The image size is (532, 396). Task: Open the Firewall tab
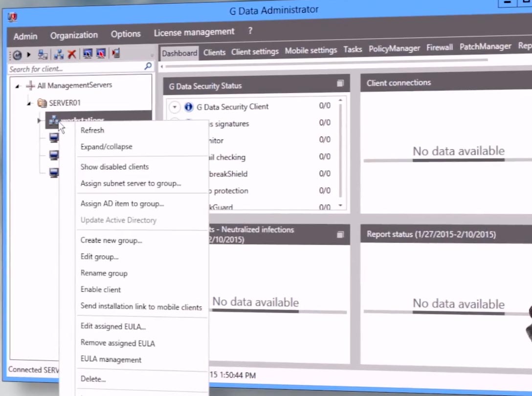440,47
